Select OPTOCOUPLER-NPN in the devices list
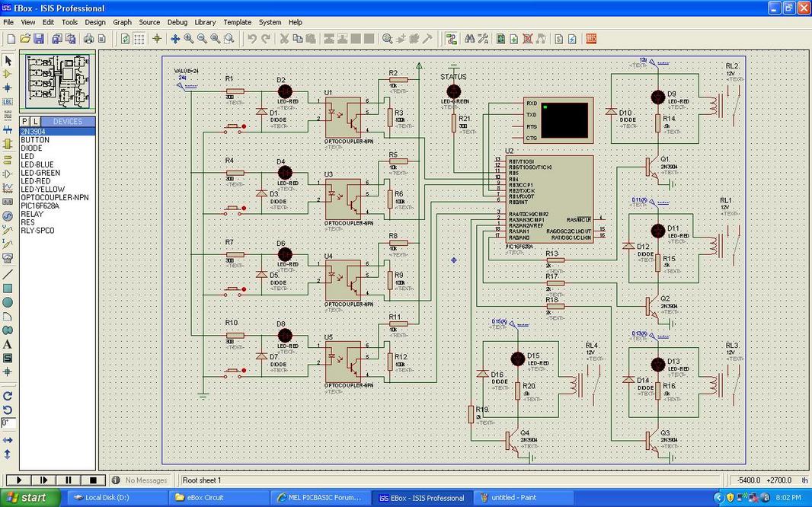Viewport: 812px width, 507px height. click(x=55, y=197)
